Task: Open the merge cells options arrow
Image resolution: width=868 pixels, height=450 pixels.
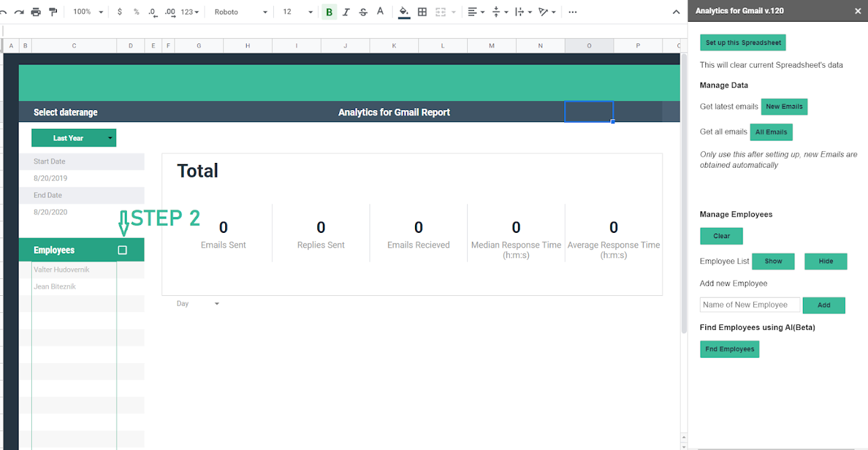Action: [x=453, y=12]
